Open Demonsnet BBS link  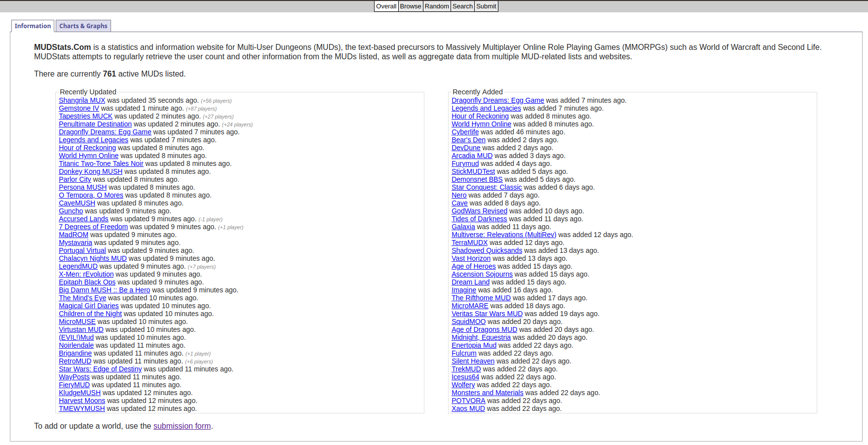477,179
